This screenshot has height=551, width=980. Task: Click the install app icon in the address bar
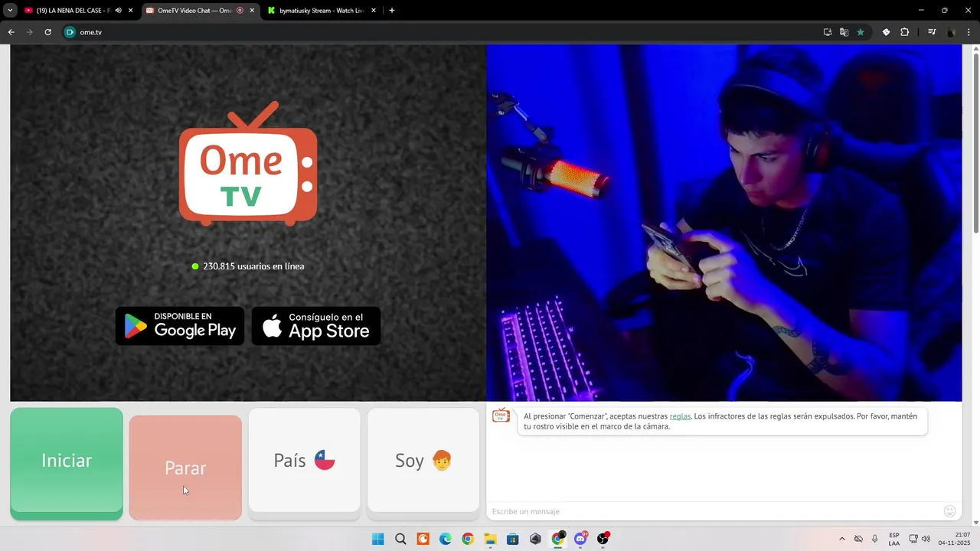[x=828, y=32]
